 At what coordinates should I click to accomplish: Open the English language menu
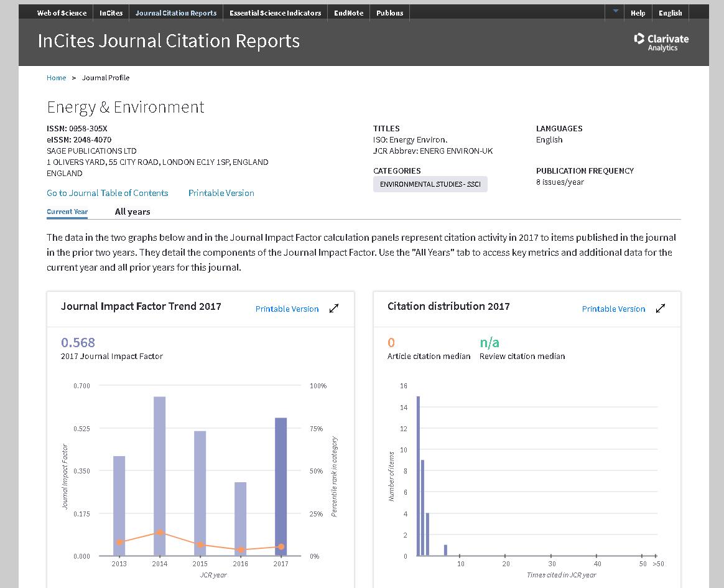[x=670, y=12]
